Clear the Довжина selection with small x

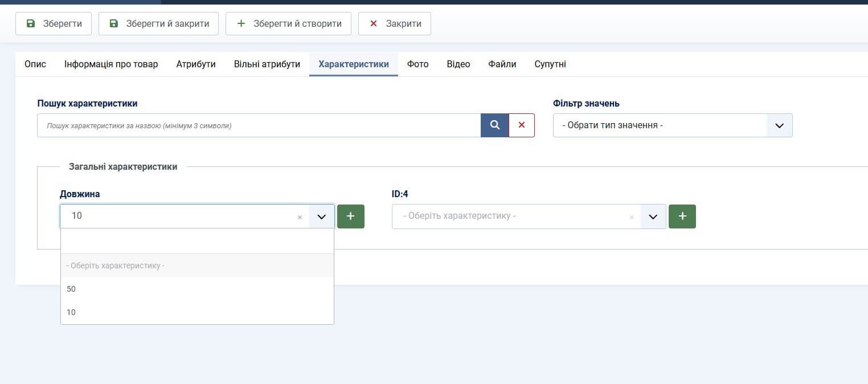[300, 217]
